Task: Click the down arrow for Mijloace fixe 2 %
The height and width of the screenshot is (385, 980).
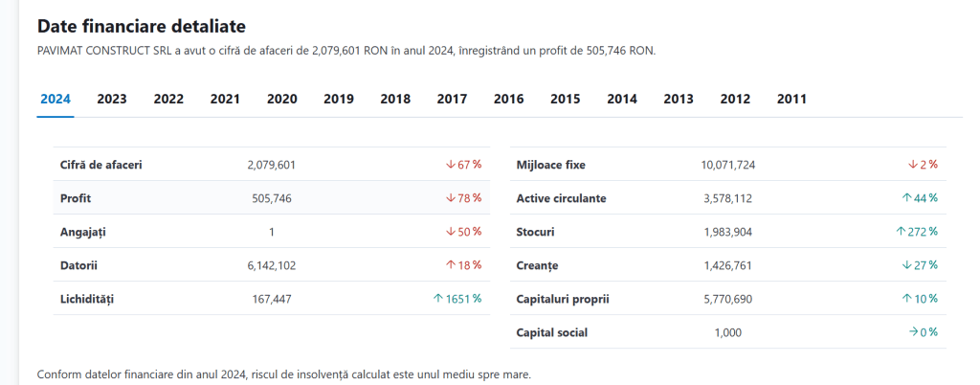Action: [912, 165]
